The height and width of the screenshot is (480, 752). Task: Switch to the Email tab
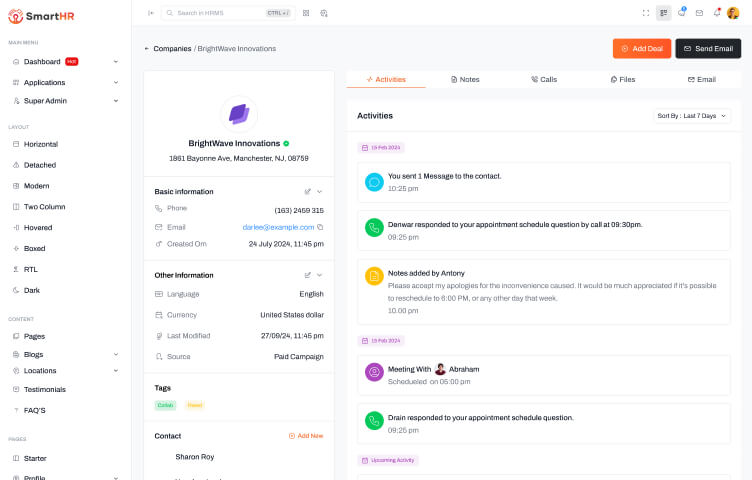(x=702, y=80)
